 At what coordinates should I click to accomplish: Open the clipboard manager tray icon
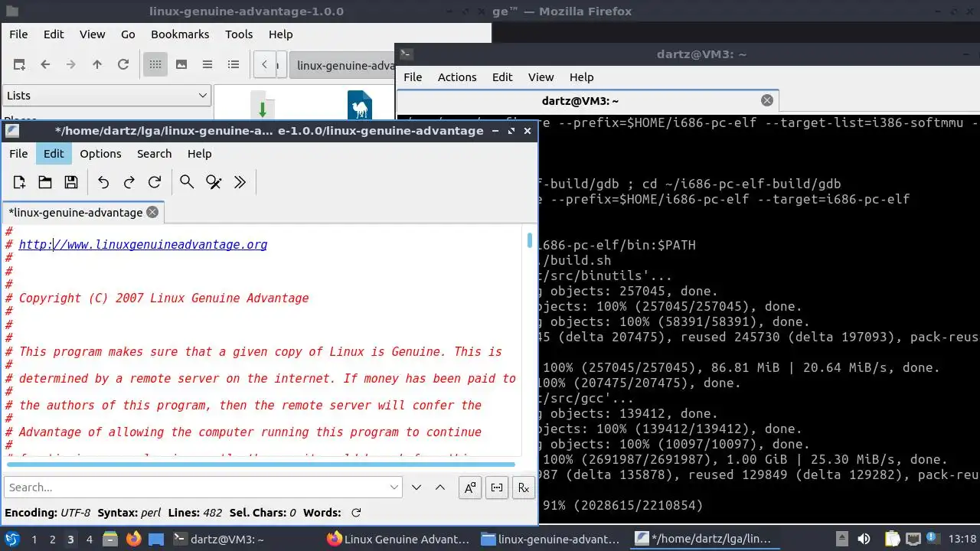(892, 539)
